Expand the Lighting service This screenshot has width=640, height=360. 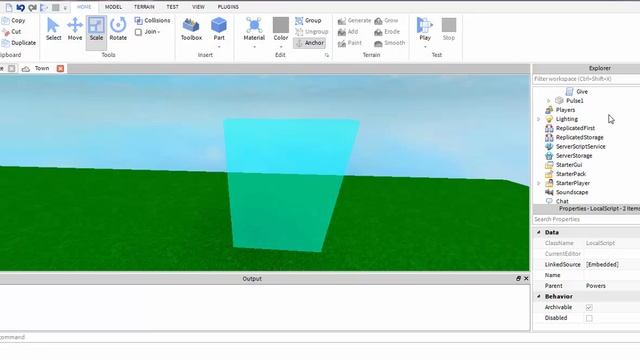pyautogui.click(x=539, y=119)
